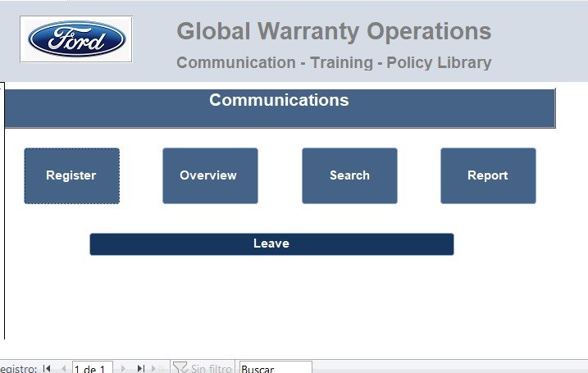Screen dimensions: 588x373
Task: Toggle the Sin filtro filter indicator
Action: pos(203,368)
